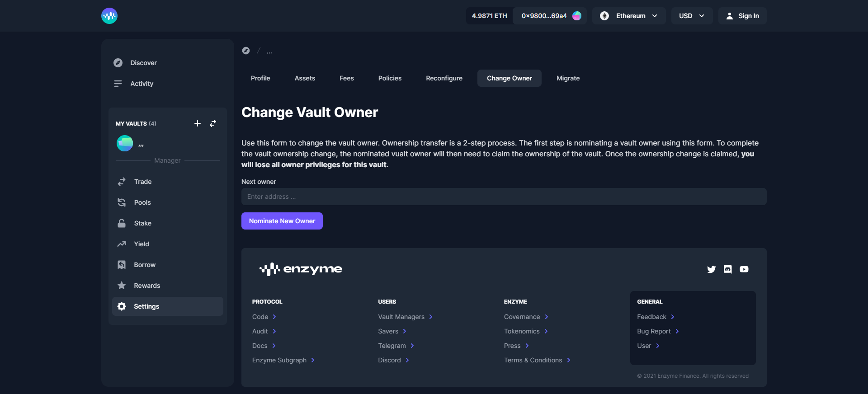Image resolution: width=868 pixels, height=394 pixels.
Task: Open the Governance link
Action: coord(526,317)
